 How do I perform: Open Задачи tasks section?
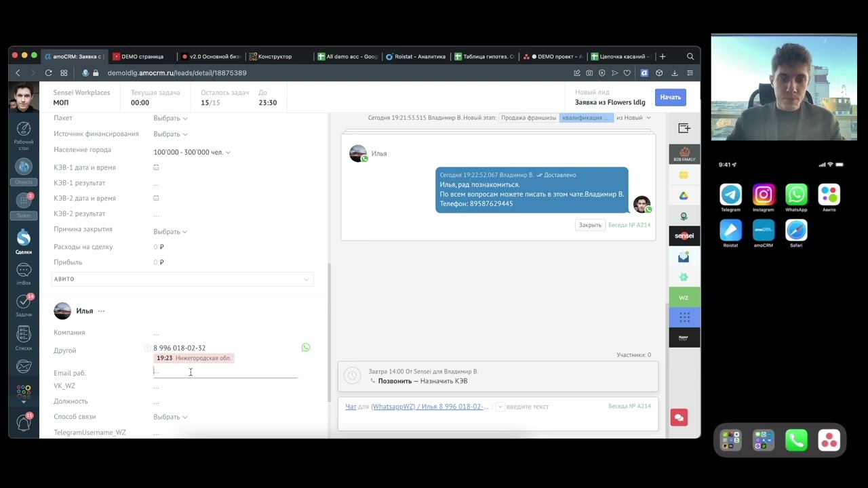tap(24, 305)
